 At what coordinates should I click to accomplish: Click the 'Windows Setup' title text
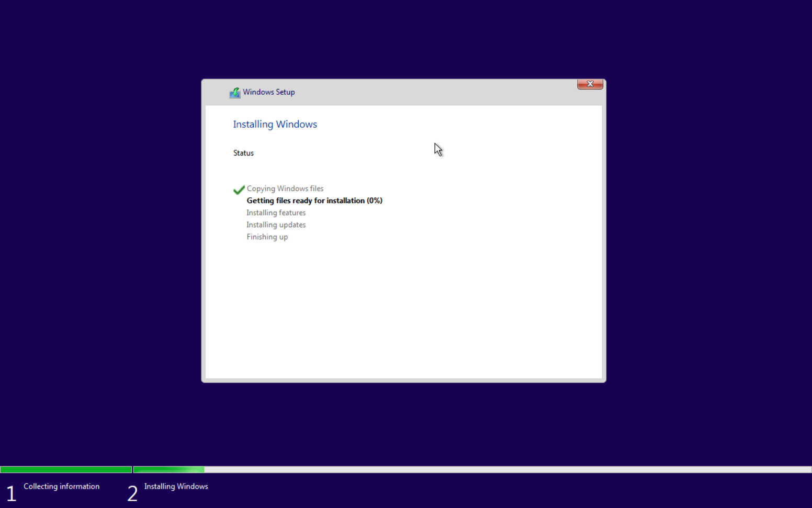pyautogui.click(x=268, y=92)
